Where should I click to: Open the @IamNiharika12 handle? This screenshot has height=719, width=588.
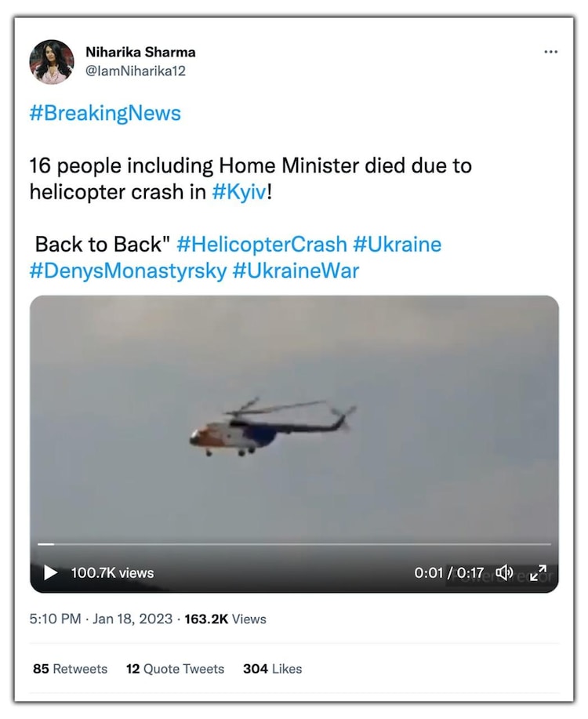pos(136,71)
